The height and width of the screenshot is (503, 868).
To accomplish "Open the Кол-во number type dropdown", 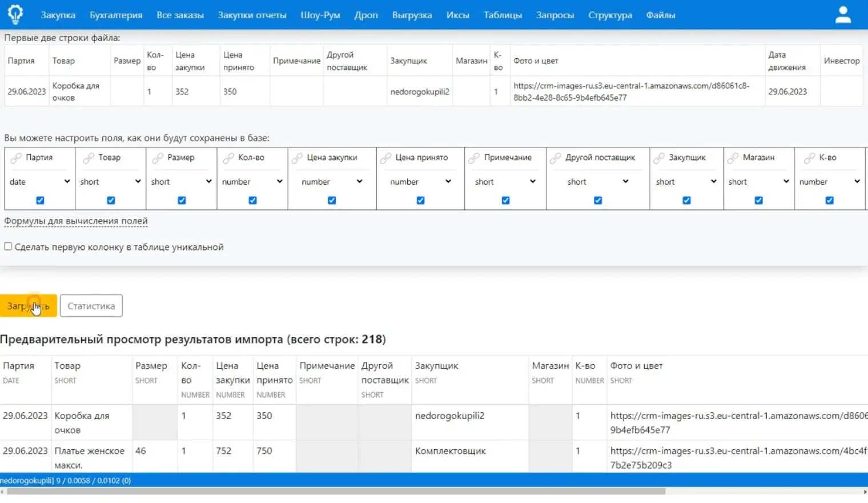I will pyautogui.click(x=252, y=182).
